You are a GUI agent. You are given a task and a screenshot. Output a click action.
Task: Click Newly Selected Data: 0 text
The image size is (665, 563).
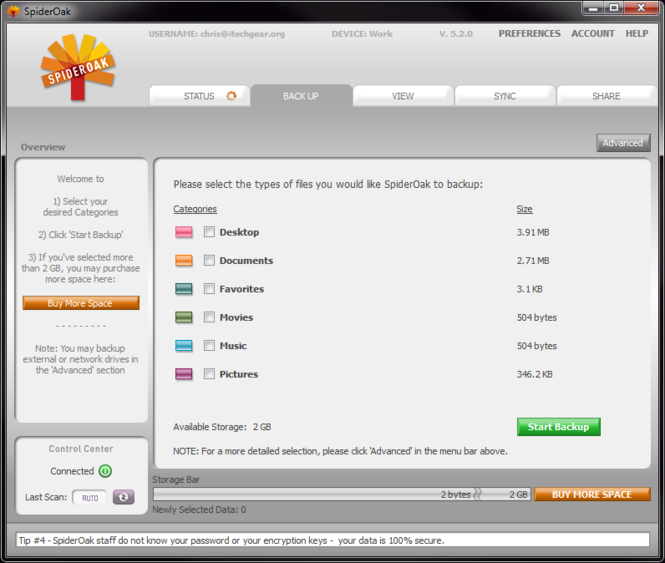coord(199,510)
